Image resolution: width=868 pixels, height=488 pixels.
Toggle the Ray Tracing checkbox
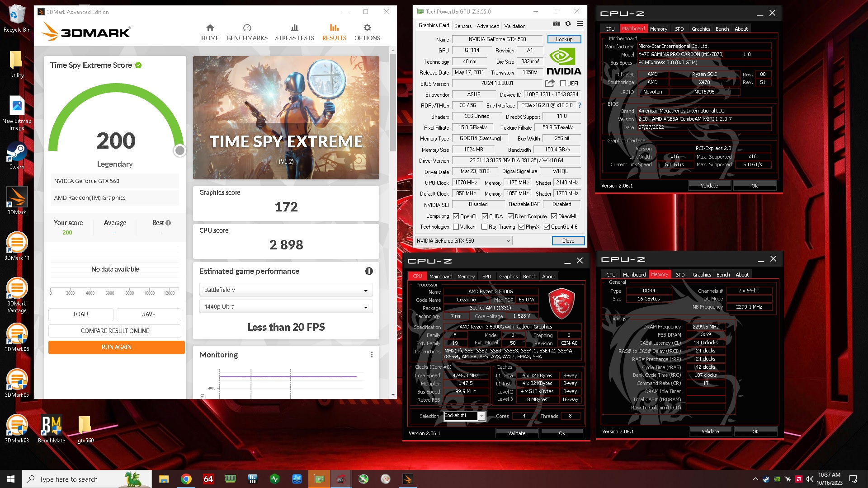point(485,227)
